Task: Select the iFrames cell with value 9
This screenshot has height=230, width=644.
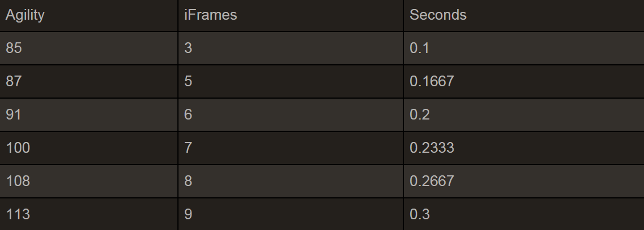Action: tap(188, 215)
